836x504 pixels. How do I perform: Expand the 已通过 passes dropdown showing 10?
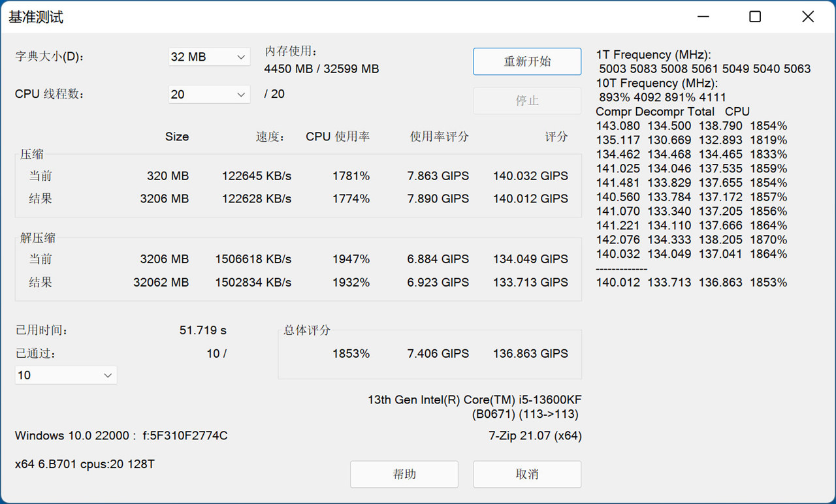(65, 375)
